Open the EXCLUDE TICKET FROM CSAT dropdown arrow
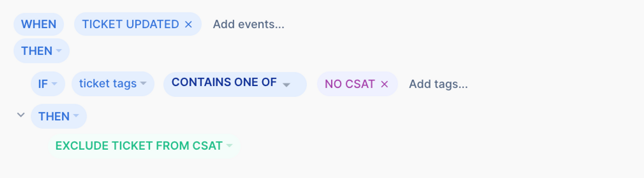This screenshot has width=644, height=178. [x=229, y=145]
